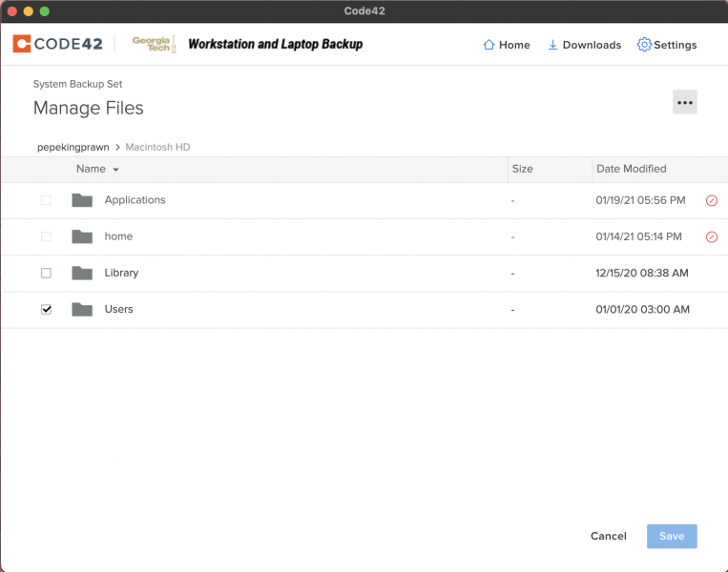The width and height of the screenshot is (728, 572).
Task: Open the three-dots options menu
Action: 685,102
